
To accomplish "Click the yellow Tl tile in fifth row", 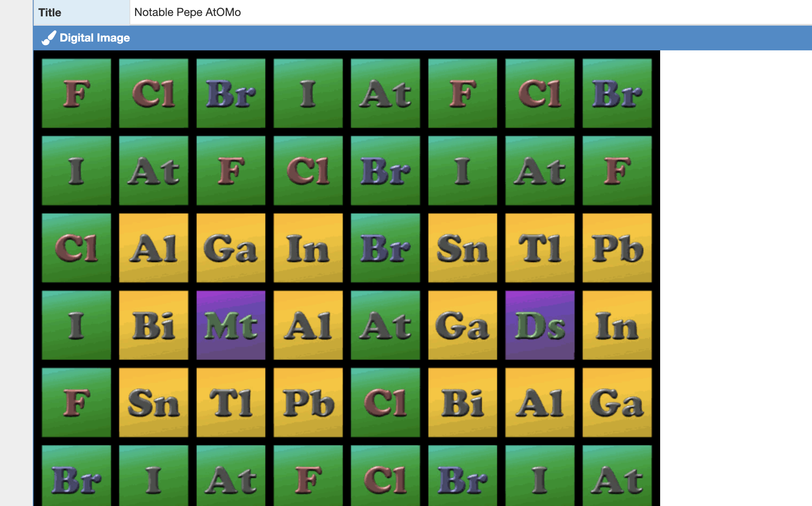I will pos(231,402).
